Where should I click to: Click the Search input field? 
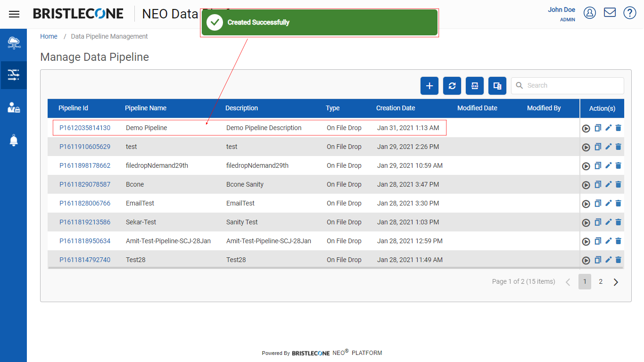point(568,86)
